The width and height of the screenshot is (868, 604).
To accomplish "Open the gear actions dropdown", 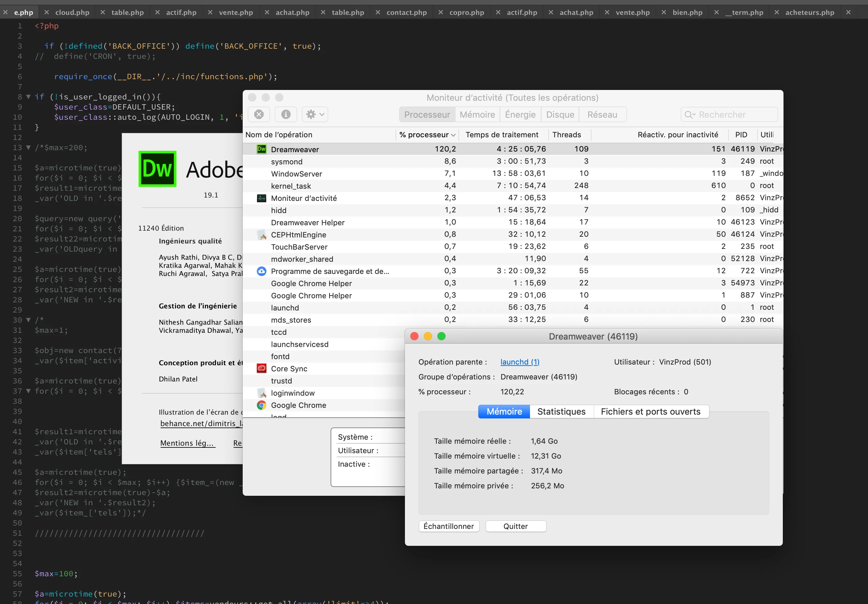I will (x=315, y=114).
